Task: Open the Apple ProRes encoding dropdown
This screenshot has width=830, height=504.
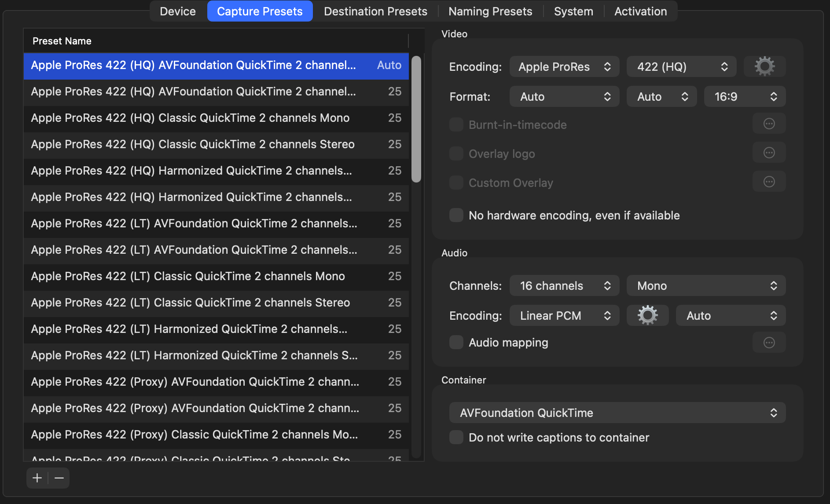Action: tap(565, 66)
